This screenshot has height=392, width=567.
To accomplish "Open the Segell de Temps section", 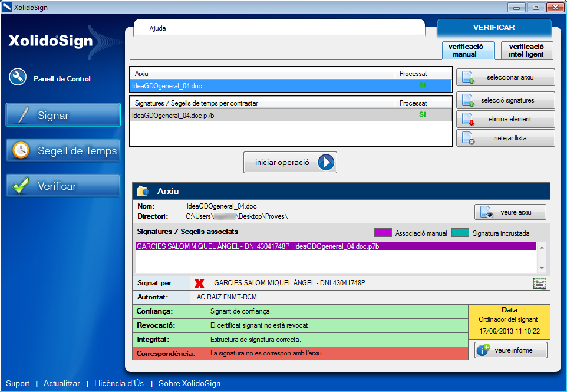I will pyautogui.click(x=63, y=150).
